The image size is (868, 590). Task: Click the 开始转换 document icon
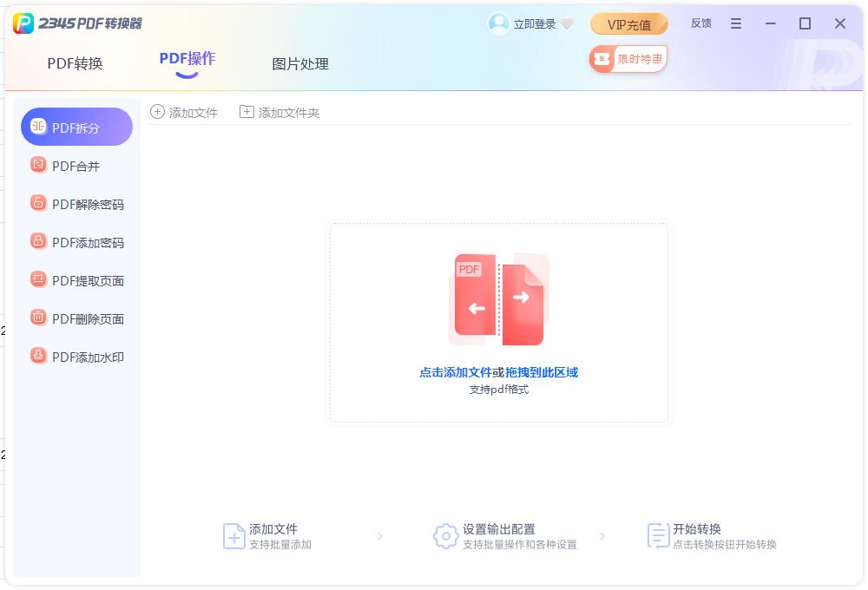[657, 537]
